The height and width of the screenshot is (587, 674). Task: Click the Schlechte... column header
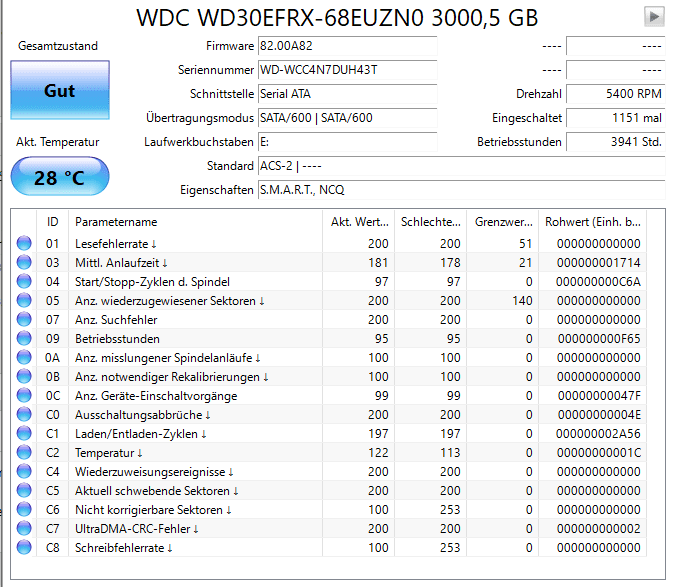click(x=430, y=222)
